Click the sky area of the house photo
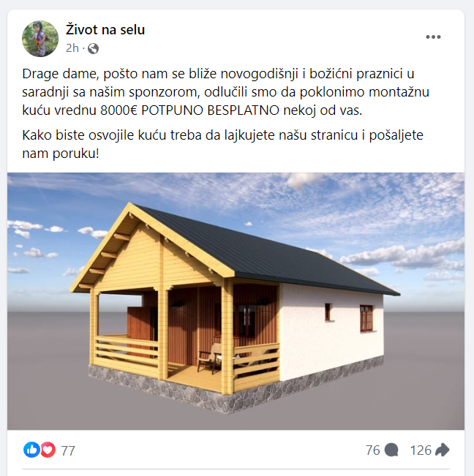This screenshot has width=474, height=476. click(364, 206)
